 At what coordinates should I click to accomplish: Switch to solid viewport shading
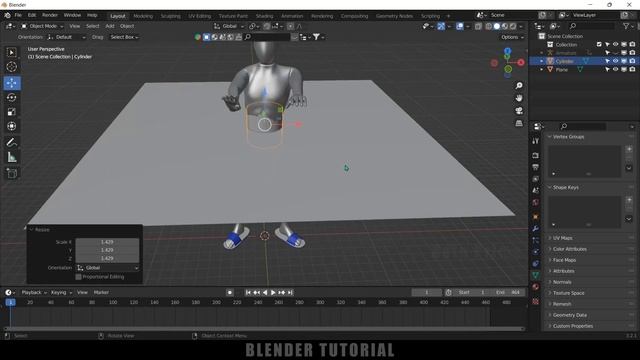[x=496, y=26]
